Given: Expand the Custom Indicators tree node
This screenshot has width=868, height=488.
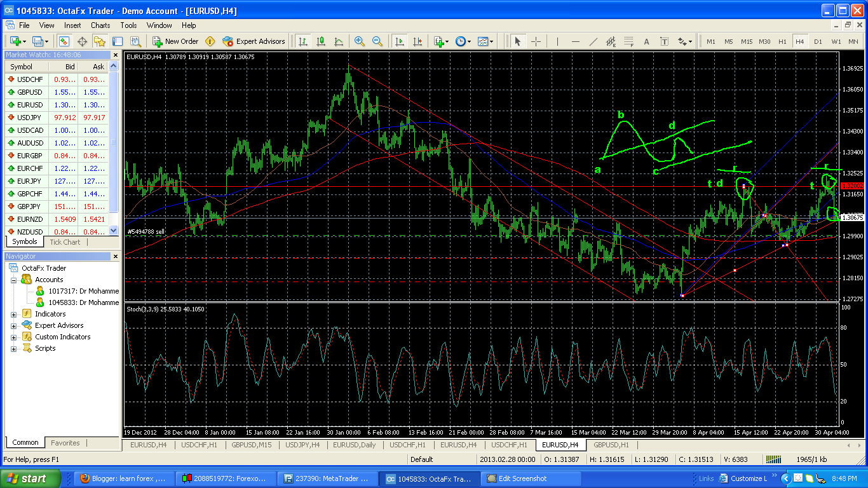Looking at the screenshot, I should coord(13,337).
